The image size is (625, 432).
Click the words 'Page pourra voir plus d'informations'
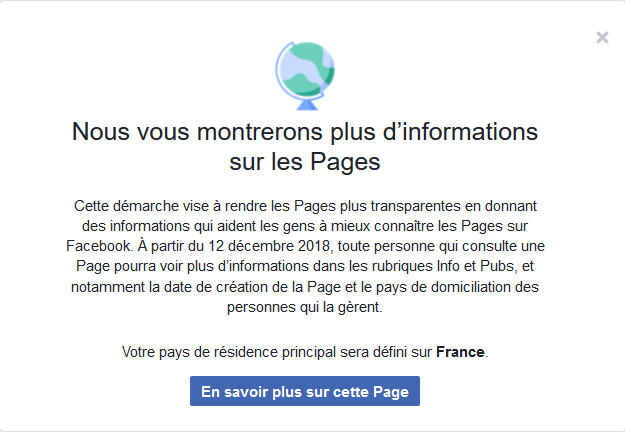173,266
